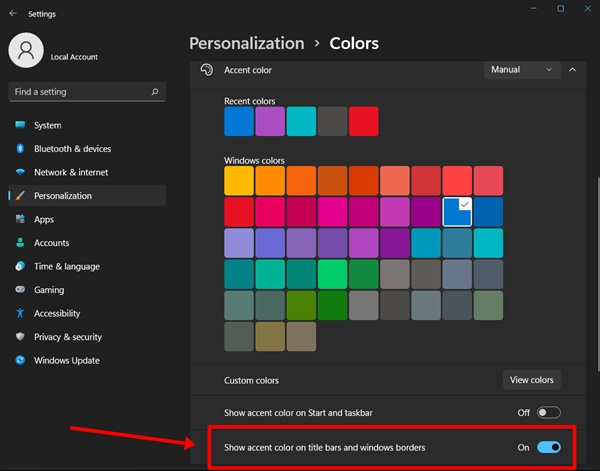Click the Accessibility icon in sidebar
600x471 pixels.
pos(20,313)
